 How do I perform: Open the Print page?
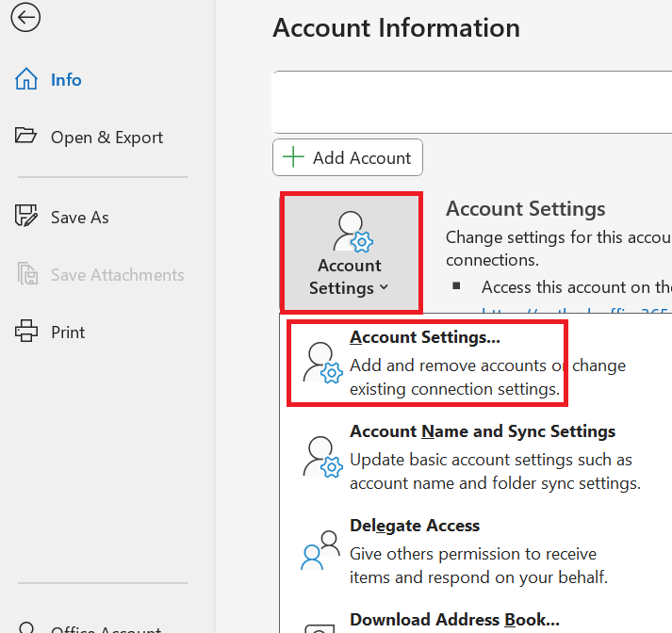[x=68, y=333]
